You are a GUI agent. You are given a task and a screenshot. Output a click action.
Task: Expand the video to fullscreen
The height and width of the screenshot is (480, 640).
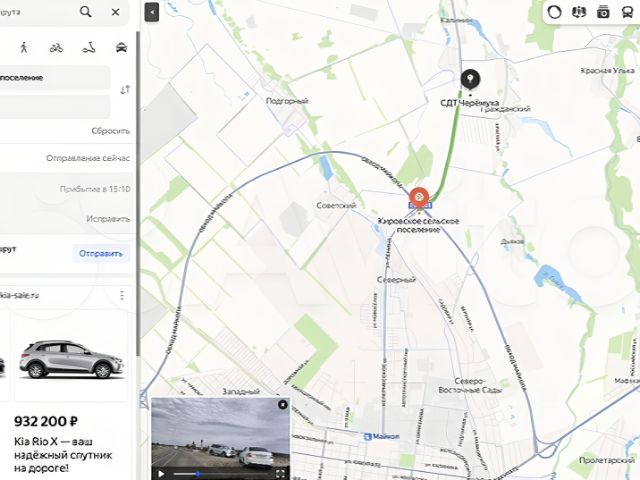tap(280, 474)
